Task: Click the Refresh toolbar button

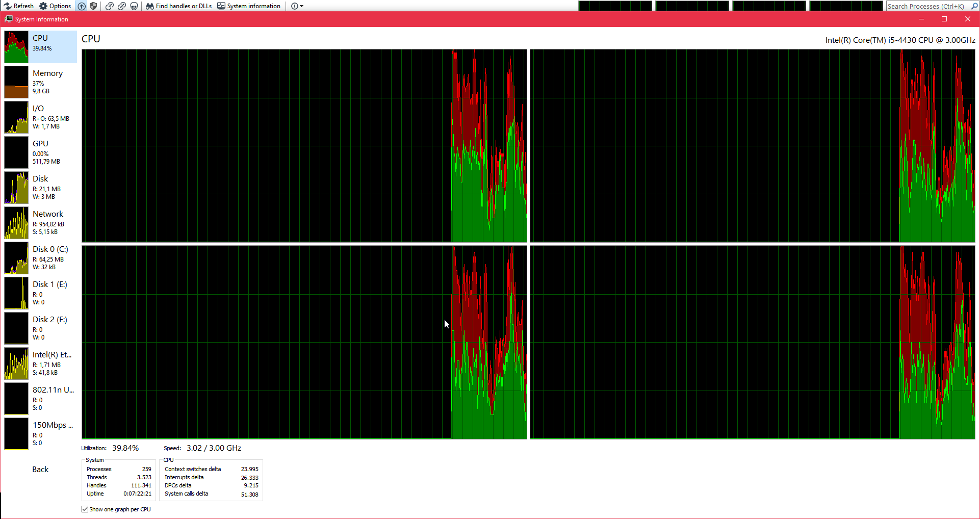Action: tap(18, 6)
